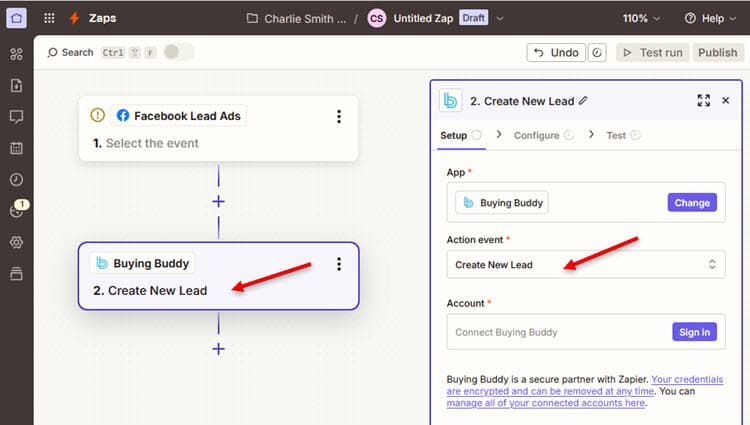Open the notifications icon with badge 1
The width and height of the screenshot is (750, 425).
tap(18, 209)
